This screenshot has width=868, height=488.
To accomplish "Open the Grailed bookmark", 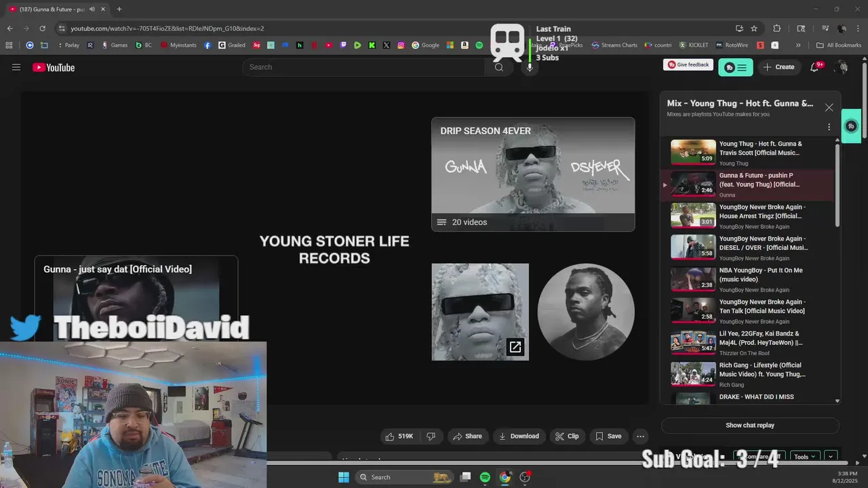I will pos(232,45).
